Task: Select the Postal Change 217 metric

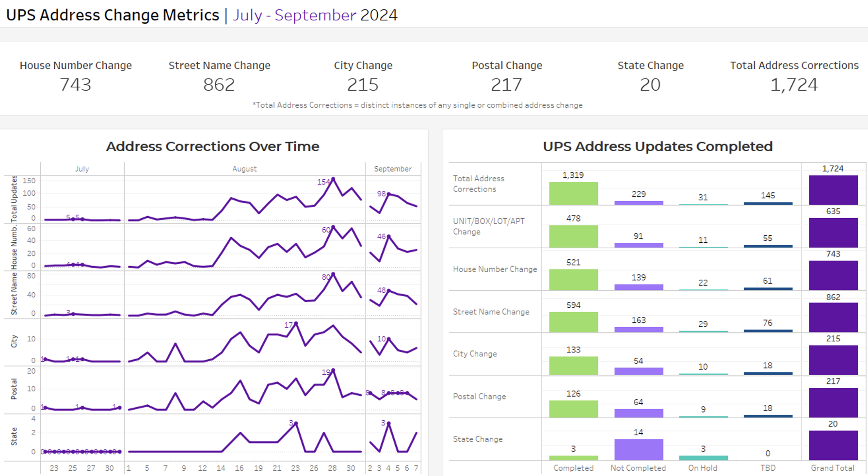Action: pos(507,85)
